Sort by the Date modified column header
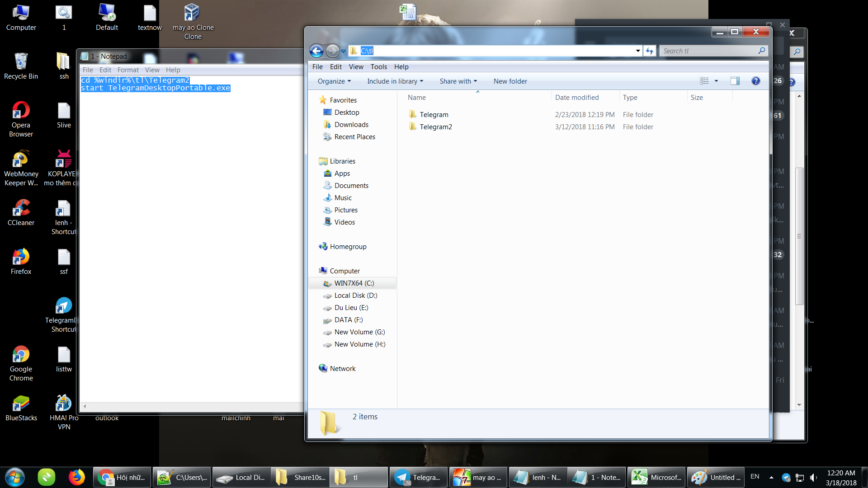The width and height of the screenshot is (868, 488). click(577, 98)
